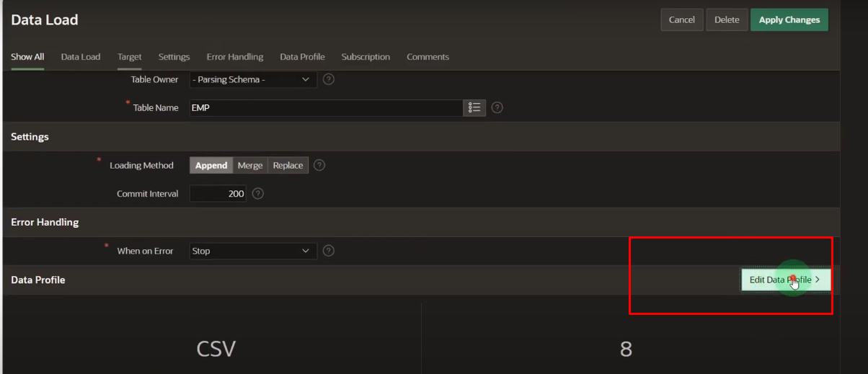The height and width of the screenshot is (374, 868).
Task: Switch to Data Profile tab
Action: (x=302, y=57)
